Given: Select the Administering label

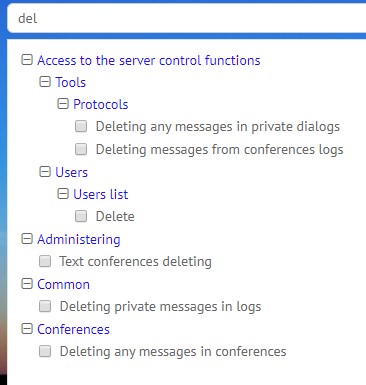Looking at the screenshot, I should 79,239.
